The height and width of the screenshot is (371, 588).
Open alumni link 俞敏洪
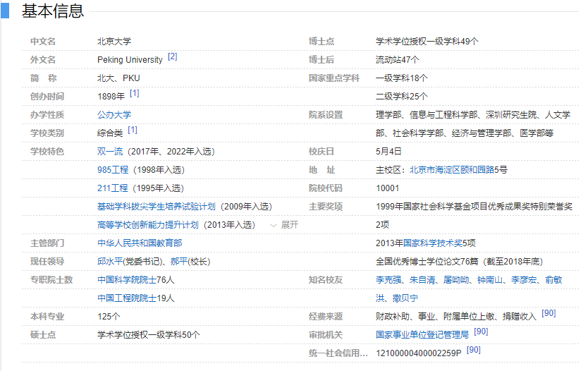[553, 280]
